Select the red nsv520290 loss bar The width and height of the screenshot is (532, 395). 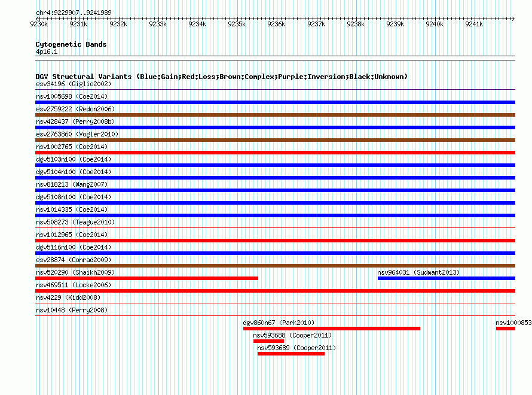[146, 278]
